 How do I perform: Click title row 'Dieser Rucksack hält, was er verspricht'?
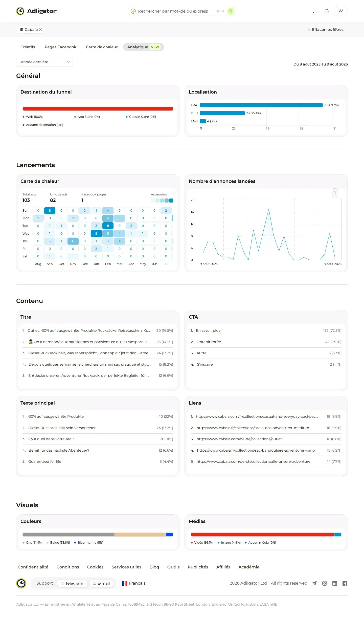coord(98,353)
